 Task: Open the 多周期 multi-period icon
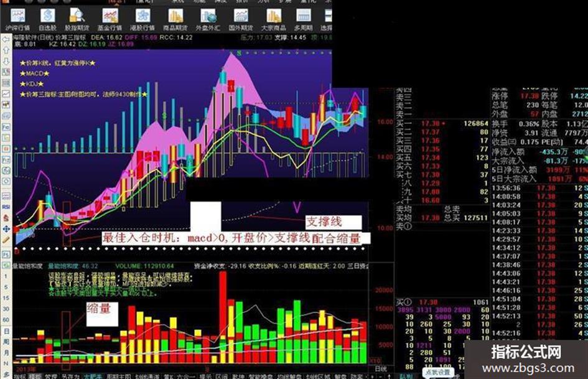coord(304,19)
